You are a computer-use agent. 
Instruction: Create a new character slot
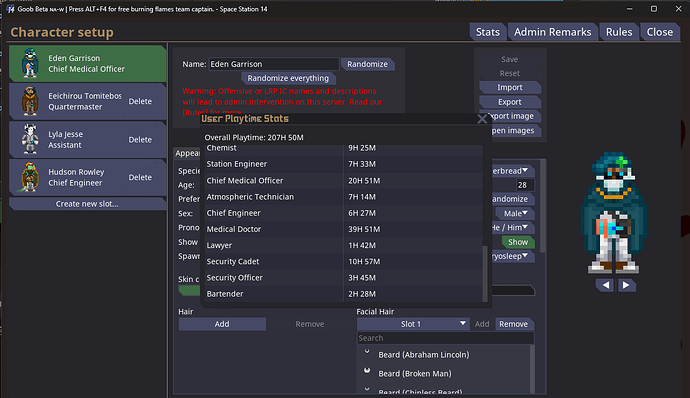click(x=87, y=204)
